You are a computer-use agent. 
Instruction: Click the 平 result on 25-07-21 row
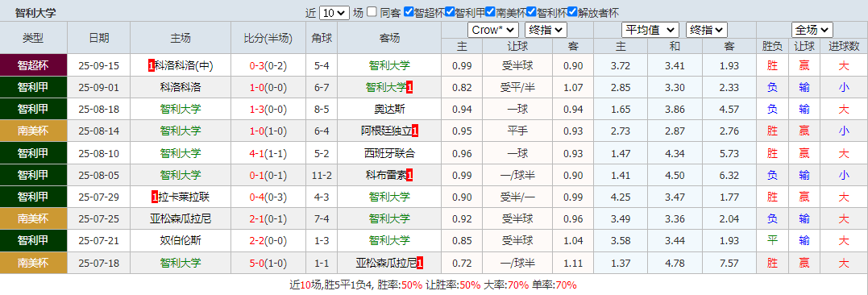tap(772, 241)
